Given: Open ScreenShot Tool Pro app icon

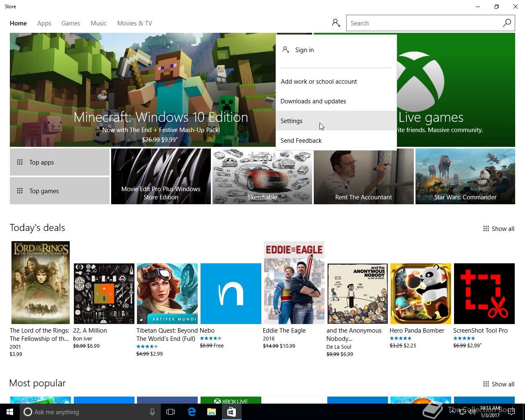Looking at the screenshot, I should coord(484,294).
